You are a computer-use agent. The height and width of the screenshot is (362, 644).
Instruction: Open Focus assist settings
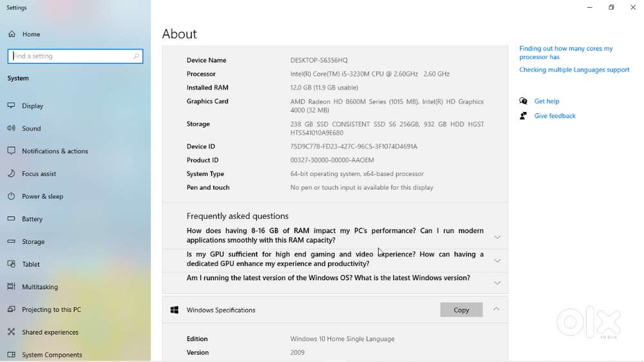click(39, 173)
